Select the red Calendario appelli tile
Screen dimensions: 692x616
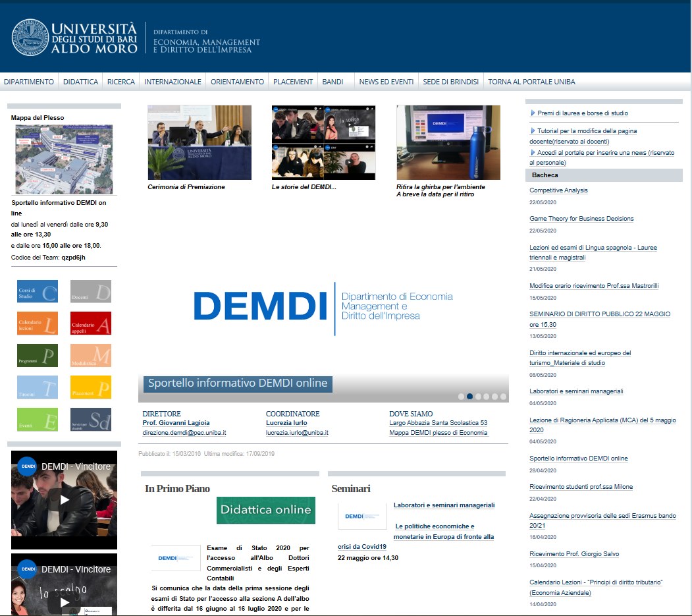90,323
